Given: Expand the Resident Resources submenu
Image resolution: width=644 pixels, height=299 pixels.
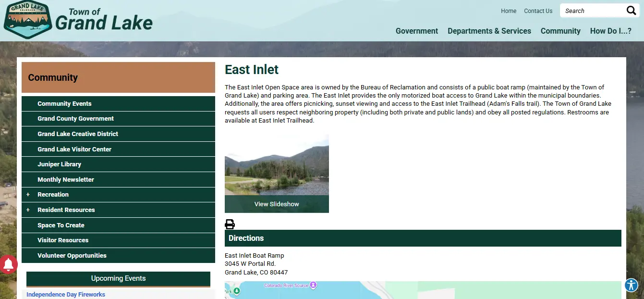Looking at the screenshot, I should click(28, 210).
